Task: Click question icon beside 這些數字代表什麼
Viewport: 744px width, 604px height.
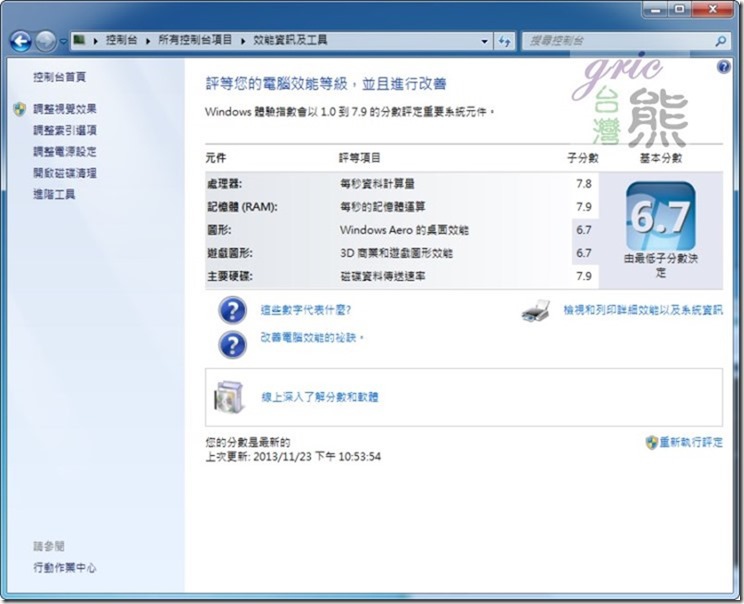Action: (232, 311)
